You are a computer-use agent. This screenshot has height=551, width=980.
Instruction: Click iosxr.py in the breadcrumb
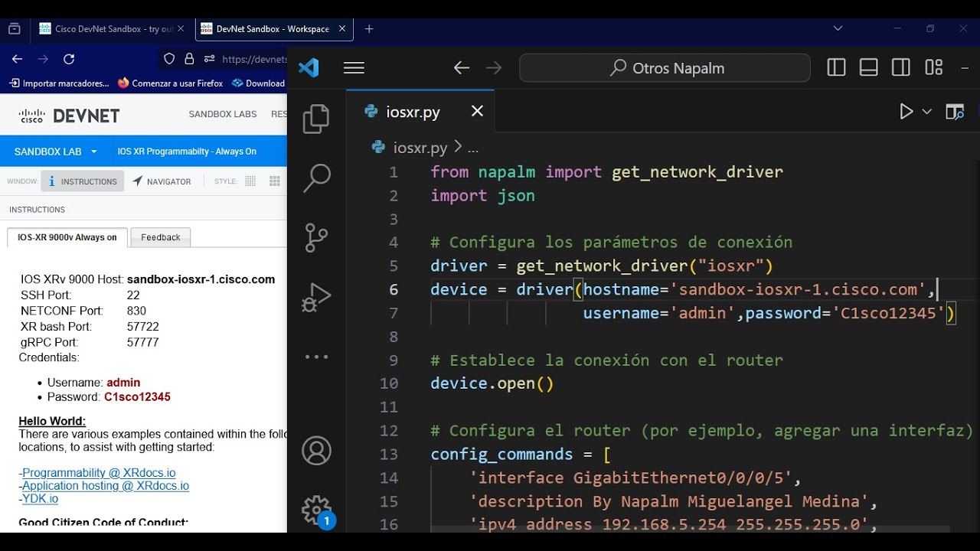pyautogui.click(x=420, y=148)
